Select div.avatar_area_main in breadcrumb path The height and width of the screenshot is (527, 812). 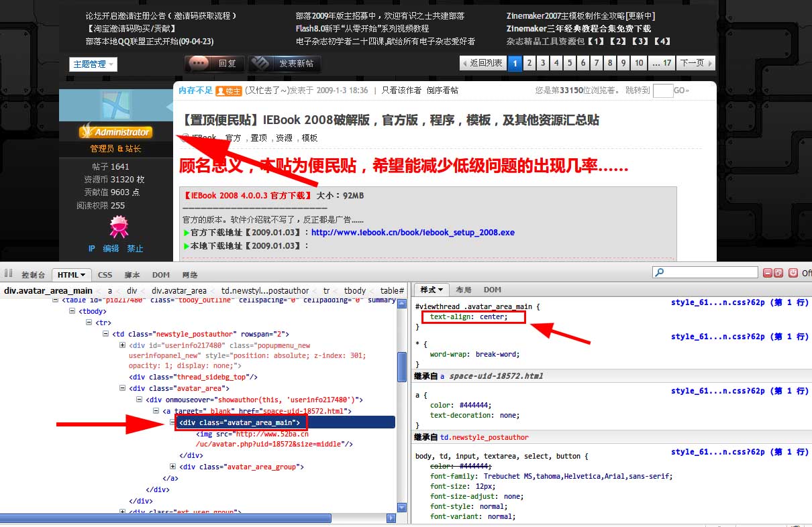click(48, 291)
